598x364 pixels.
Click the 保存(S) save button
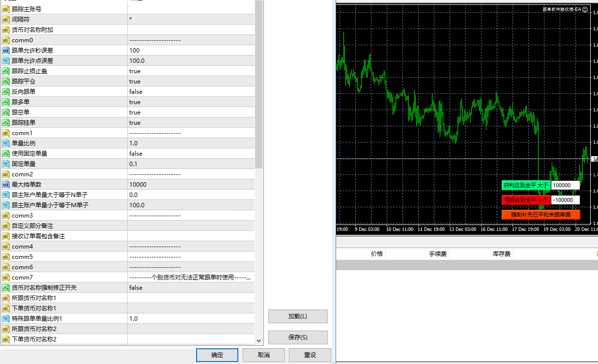(x=298, y=337)
